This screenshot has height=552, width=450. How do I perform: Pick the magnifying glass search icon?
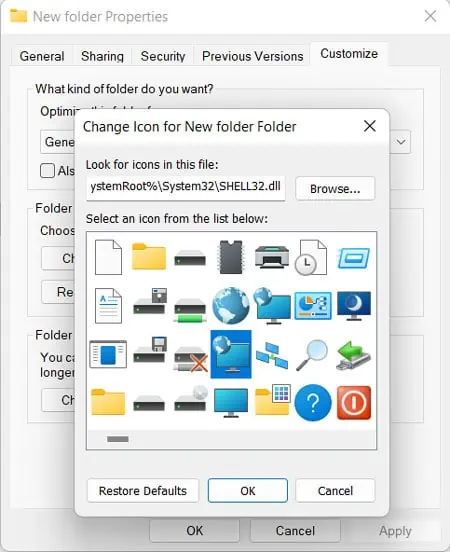[312, 355]
